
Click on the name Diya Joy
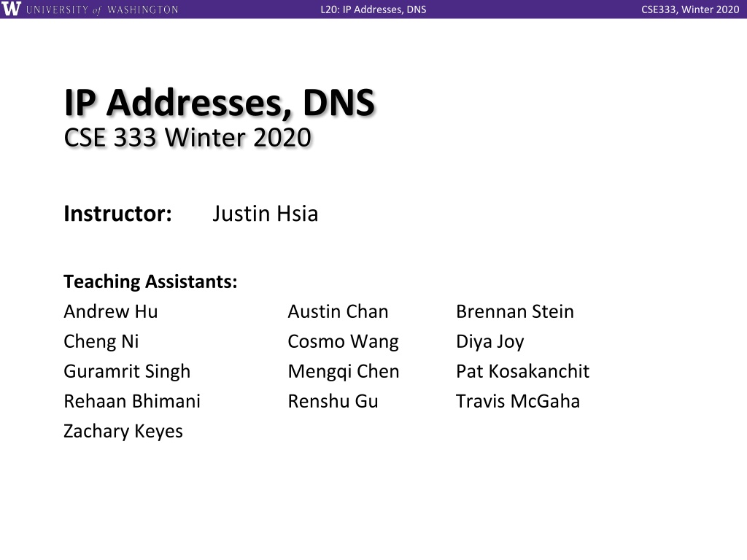pos(489,342)
